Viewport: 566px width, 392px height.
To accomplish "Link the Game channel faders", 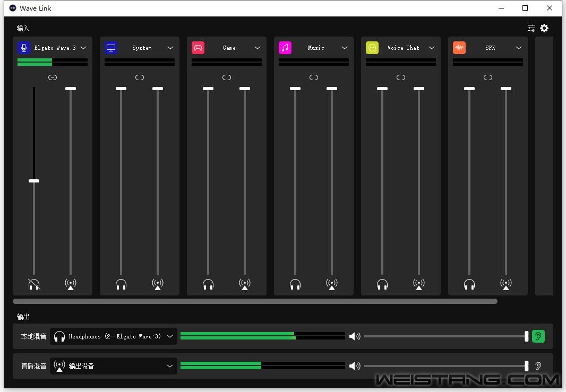I will (227, 77).
